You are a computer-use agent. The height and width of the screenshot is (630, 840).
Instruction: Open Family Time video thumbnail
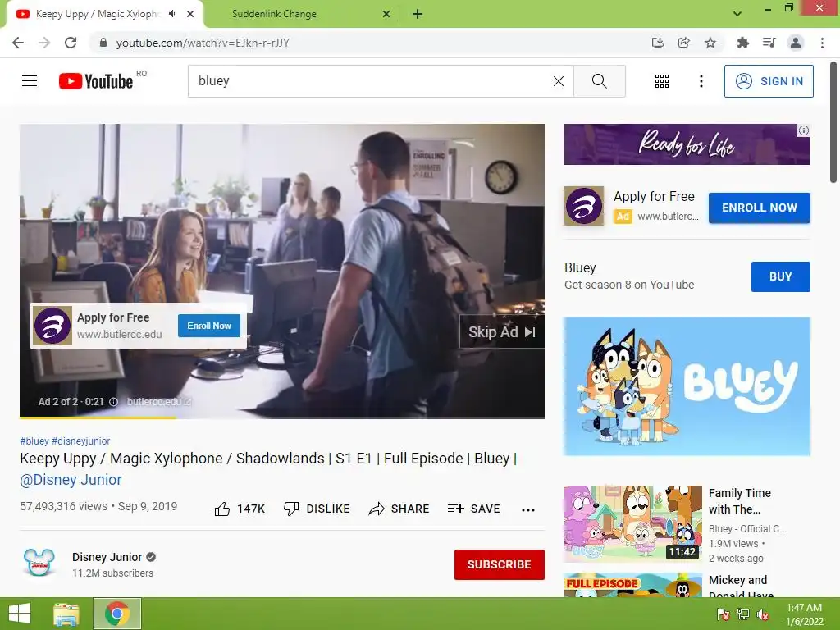click(x=632, y=523)
